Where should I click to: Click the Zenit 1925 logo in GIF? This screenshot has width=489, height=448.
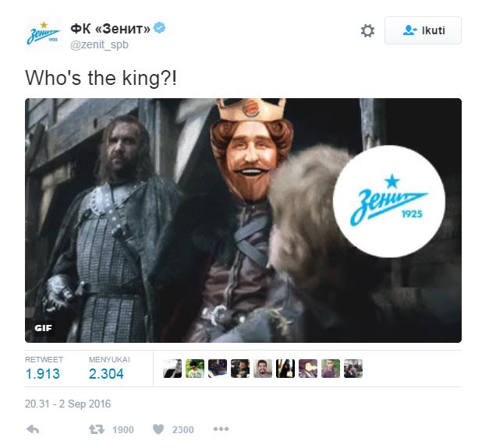tap(389, 201)
